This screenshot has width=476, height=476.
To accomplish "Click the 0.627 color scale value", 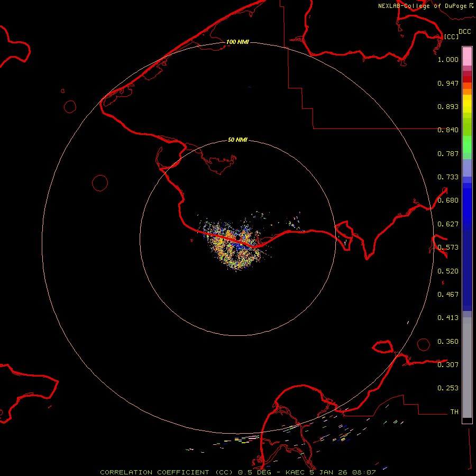I will [x=448, y=224].
